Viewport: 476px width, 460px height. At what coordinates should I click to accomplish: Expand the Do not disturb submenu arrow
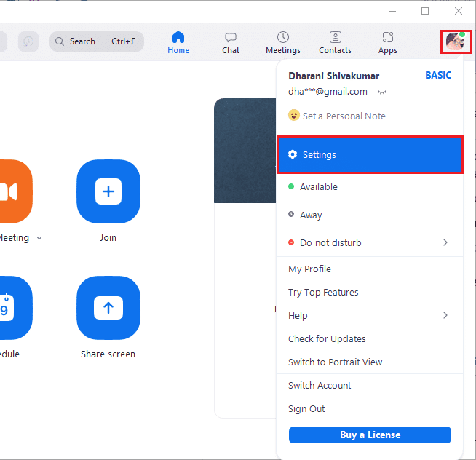click(x=445, y=242)
